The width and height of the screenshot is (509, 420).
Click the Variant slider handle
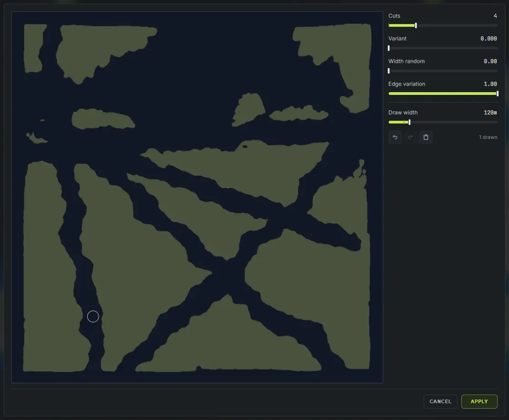[x=389, y=48]
